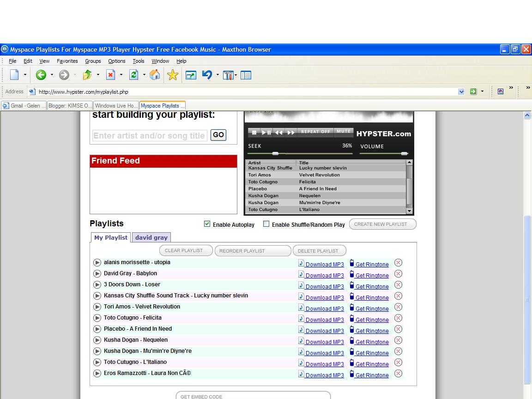Delete Eros Ramazzotti track with X icon
The image size is (532, 399).
click(399, 374)
